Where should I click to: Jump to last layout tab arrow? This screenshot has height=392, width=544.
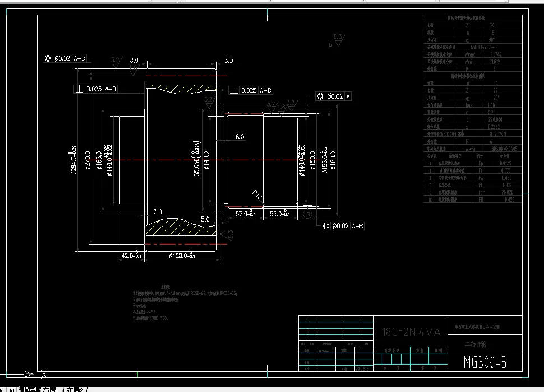pyautogui.click(x=12, y=390)
